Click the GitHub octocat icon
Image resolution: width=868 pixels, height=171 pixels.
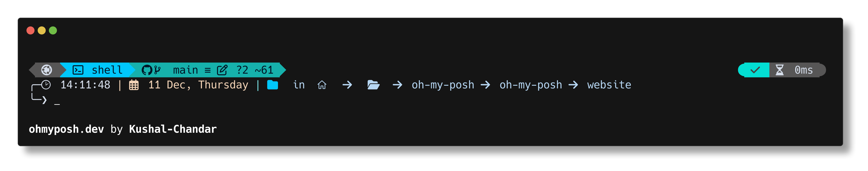coord(147,70)
